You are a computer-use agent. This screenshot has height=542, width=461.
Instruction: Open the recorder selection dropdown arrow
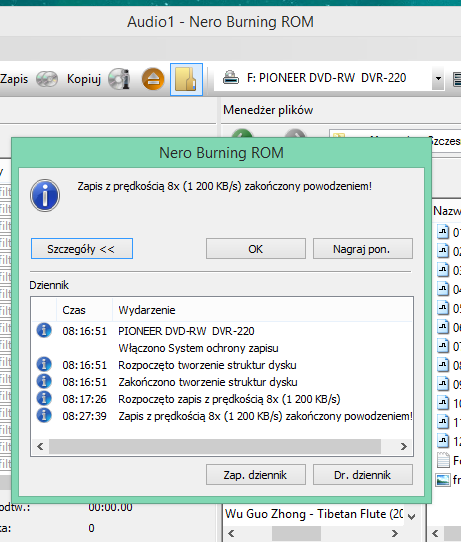pos(438,78)
